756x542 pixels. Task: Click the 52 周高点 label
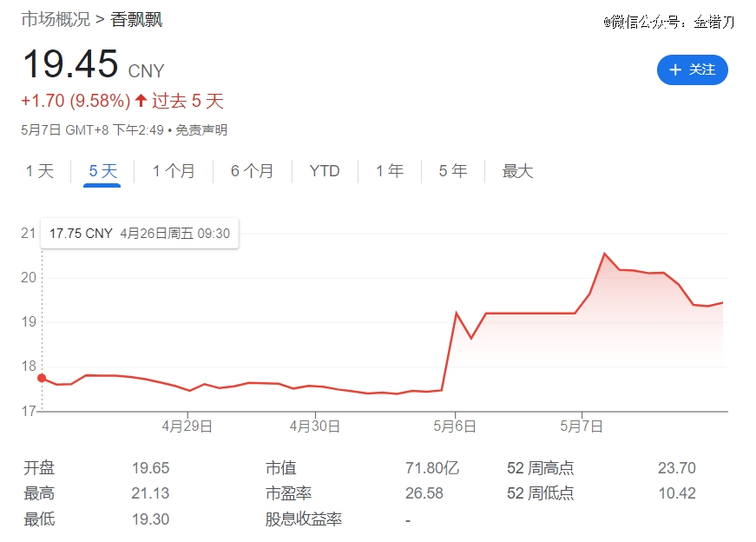point(540,467)
